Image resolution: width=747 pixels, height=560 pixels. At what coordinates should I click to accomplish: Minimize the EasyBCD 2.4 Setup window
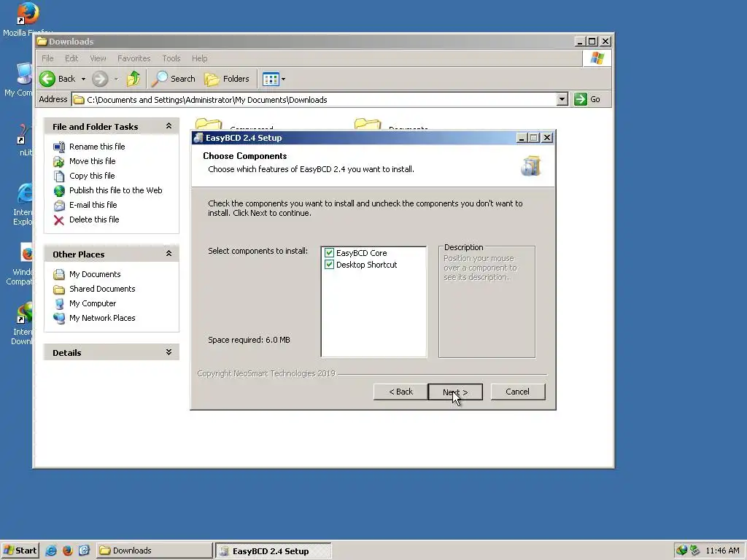(x=521, y=138)
